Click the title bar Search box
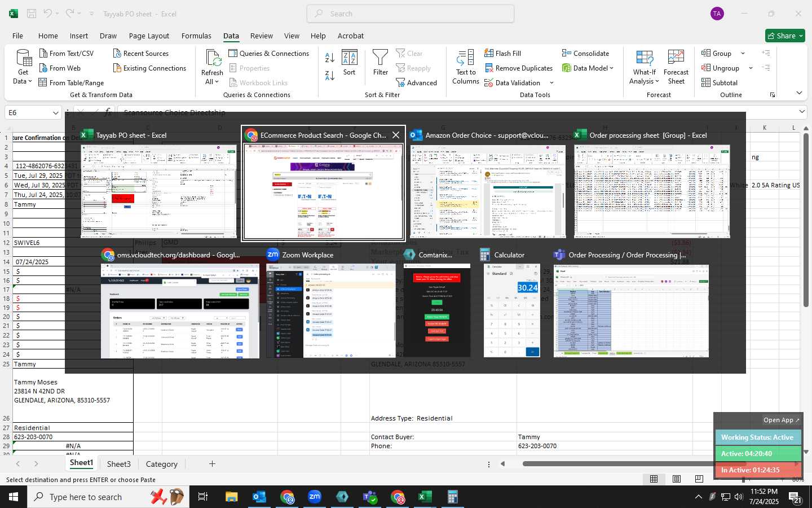812x508 pixels. (411, 14)
